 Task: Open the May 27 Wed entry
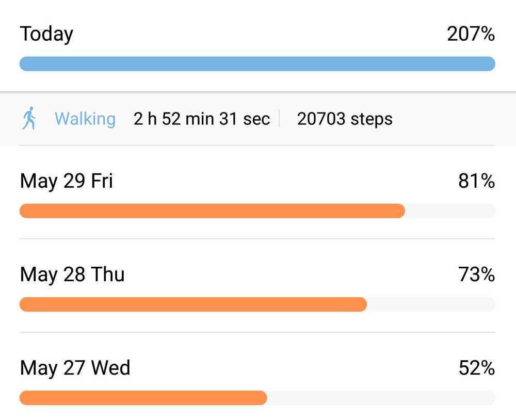(x=75, y=368)
